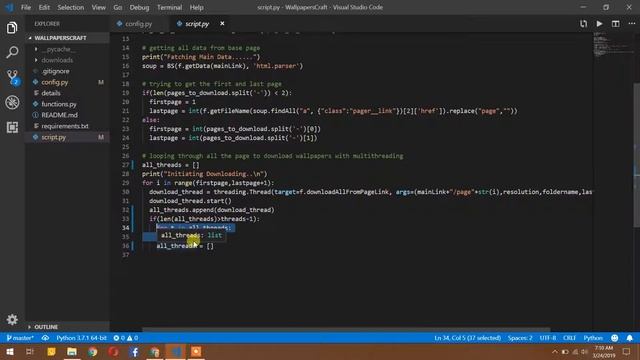Open the View menu
The width and height of the screenshot is (640, 360).
[98, 7]
